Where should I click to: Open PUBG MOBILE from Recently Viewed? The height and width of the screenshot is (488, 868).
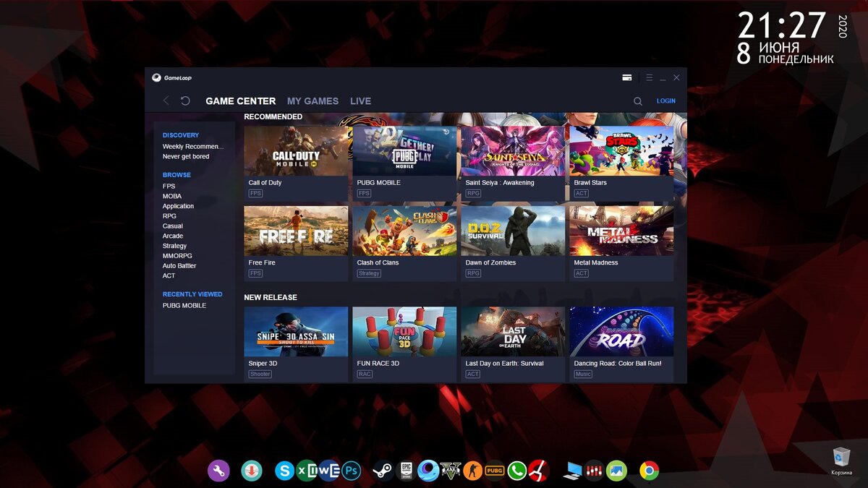tap(183, 305)
